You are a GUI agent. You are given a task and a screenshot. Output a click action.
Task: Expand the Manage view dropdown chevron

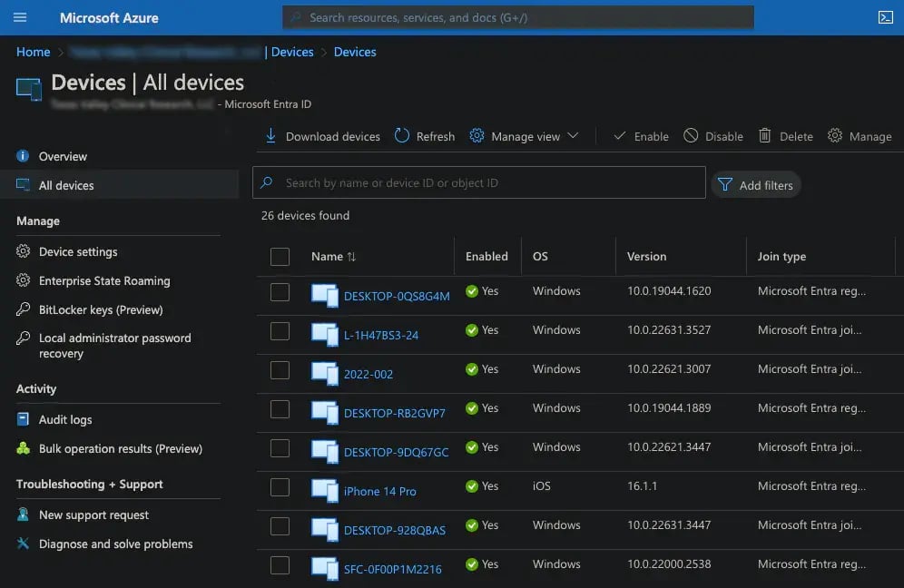click(x=573, y=135)
